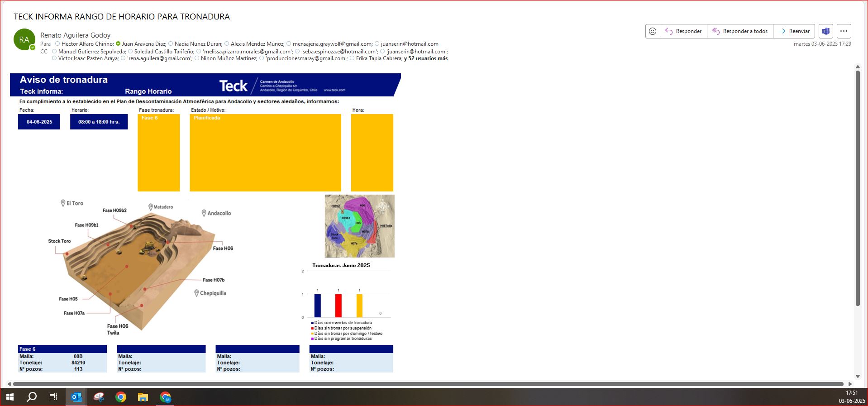Click the Stock Toro label

coord(59,241)
